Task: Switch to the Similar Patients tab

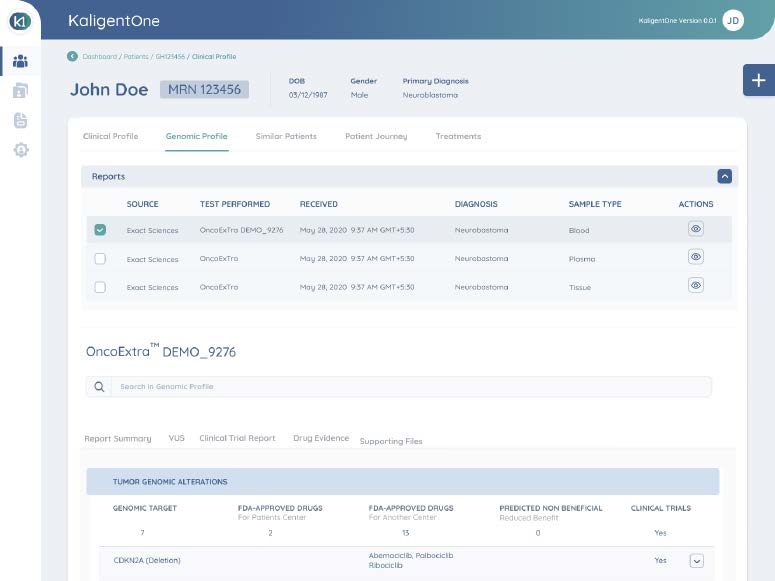Action: (x=286, y=136)
